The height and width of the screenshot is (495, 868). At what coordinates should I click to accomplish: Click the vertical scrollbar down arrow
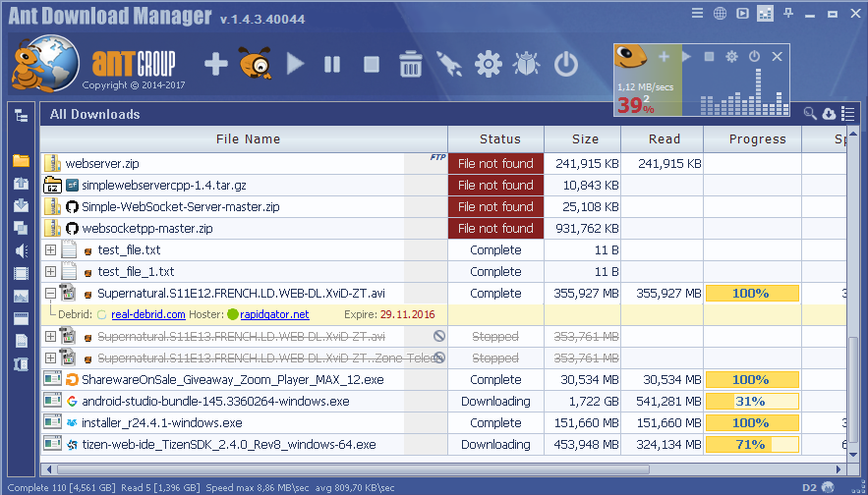click(x=853, y=455)
